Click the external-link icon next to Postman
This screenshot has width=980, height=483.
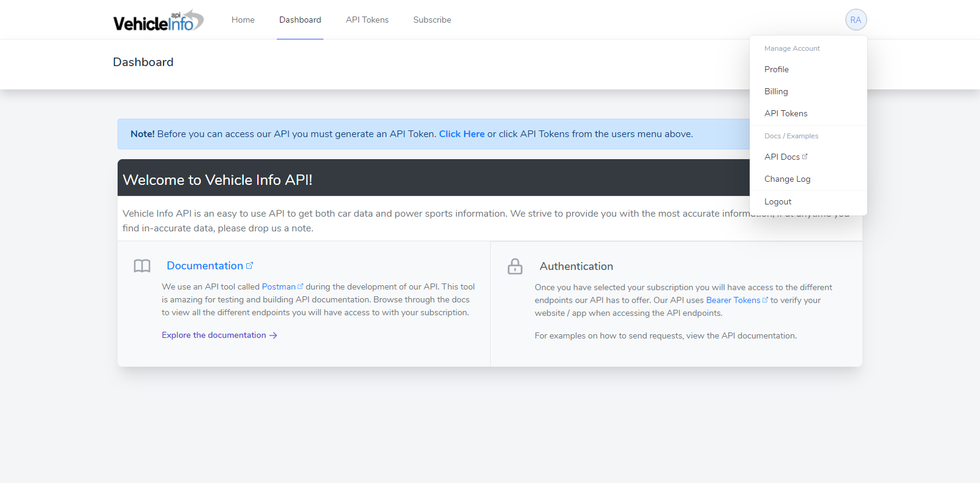pyautogui.click(x=300, y=286)
